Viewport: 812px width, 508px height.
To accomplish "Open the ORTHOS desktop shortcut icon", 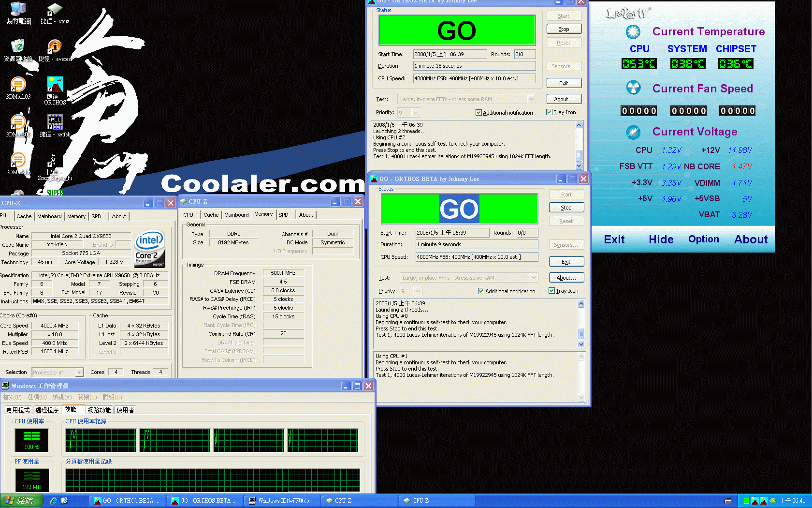I will click(55, 84).
